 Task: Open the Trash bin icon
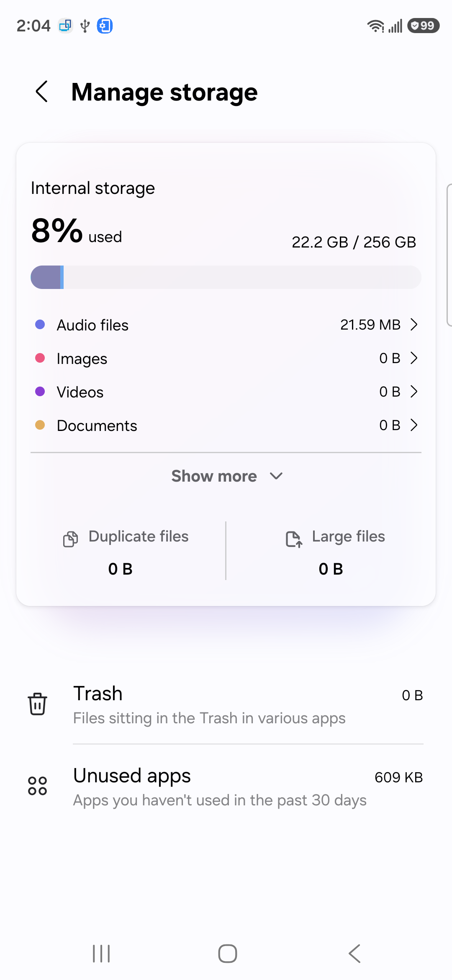(38, 704)
